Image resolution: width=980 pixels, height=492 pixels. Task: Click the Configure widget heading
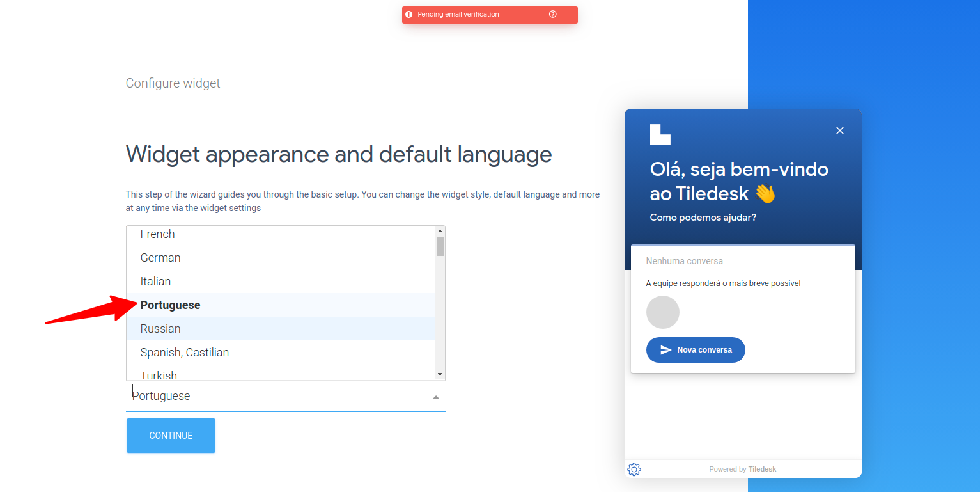coord(173,83)
